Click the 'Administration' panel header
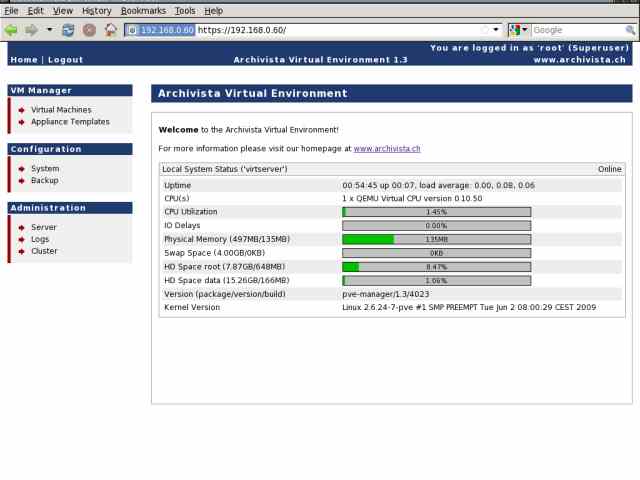The width and height of the screenshot is (640, 480). tap(70, 208)
